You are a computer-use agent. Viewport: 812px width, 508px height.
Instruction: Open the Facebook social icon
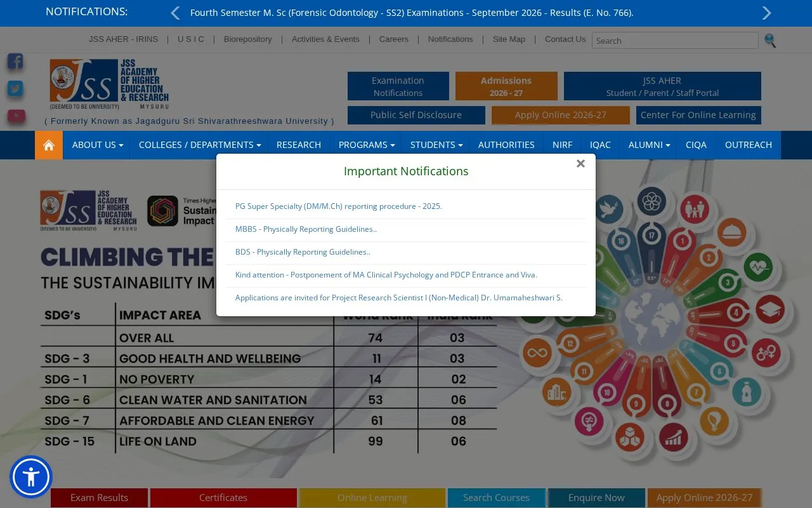(15, 62)
